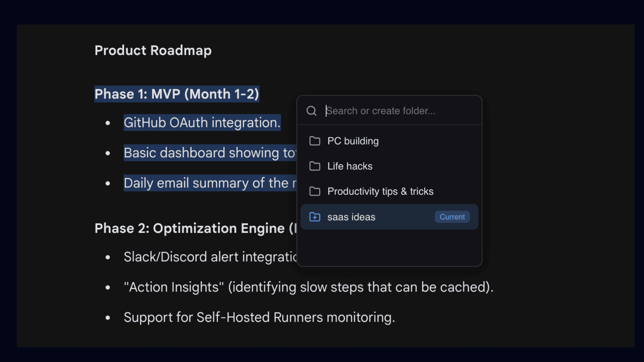
Task: Click the Product Roadmap heading
Action: tap(153, 50)
